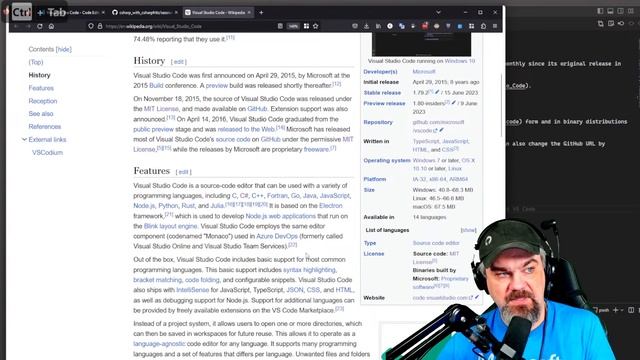
Task: Click the VS Code screenshot thumbnail in infobox
Action: coord(421,45)
